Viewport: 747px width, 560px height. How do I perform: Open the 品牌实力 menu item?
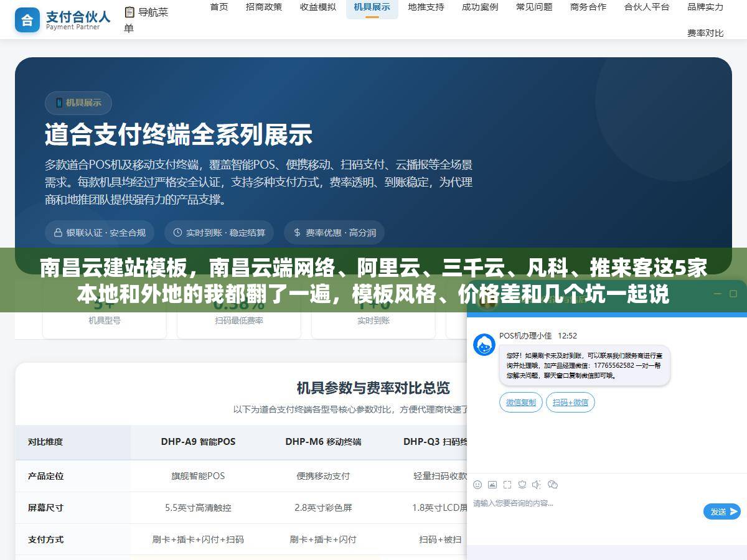(705, 7)
